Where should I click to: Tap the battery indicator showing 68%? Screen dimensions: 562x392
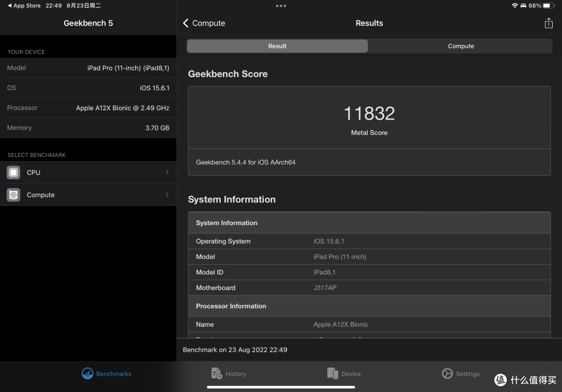(x=536, y=5)
